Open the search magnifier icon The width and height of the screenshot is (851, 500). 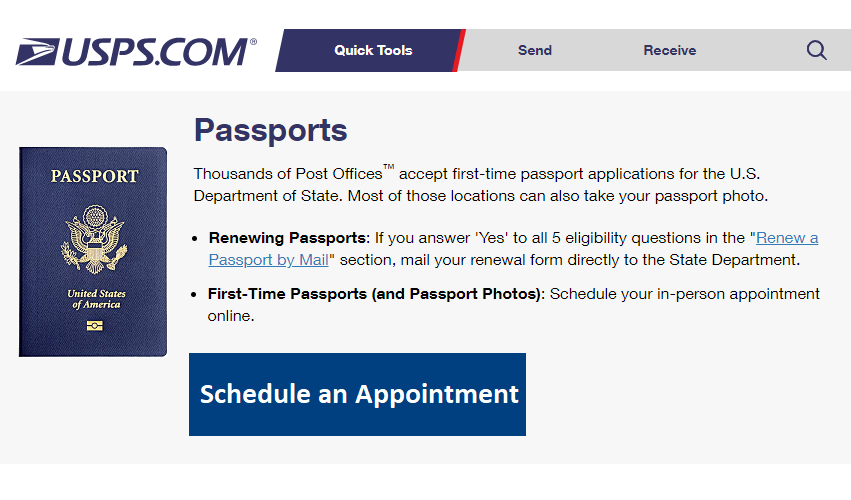pyautogui.click(x=816, y=50)
